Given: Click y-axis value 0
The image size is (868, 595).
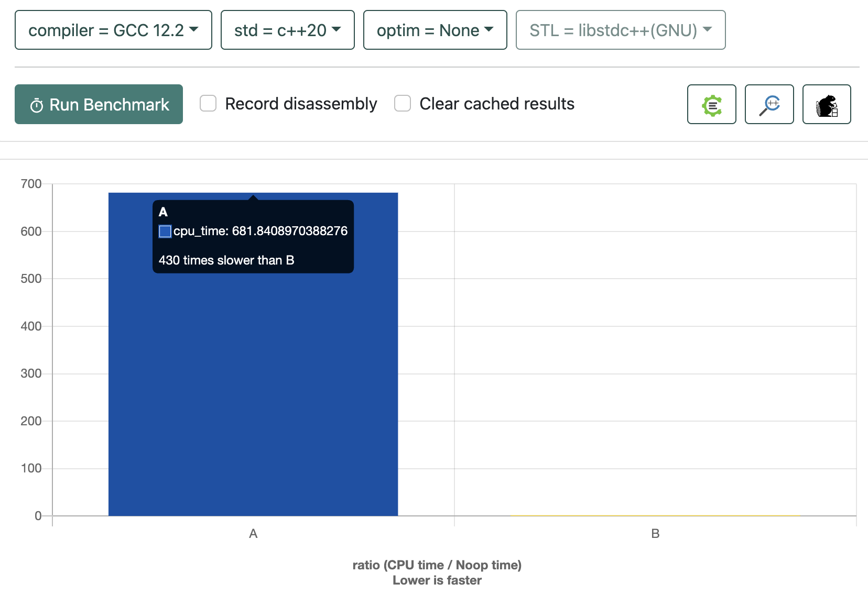Looking at the screenshot, I should coord(38,516).
